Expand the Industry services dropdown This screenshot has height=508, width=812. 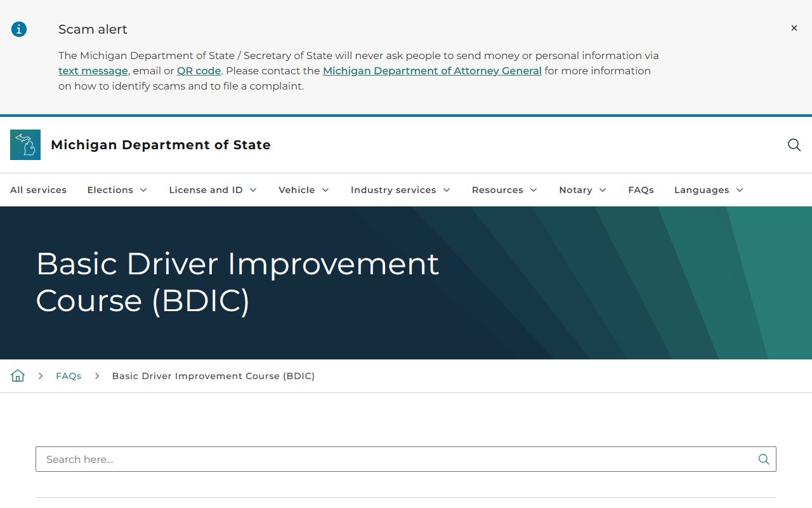click(x=401, y=190)
